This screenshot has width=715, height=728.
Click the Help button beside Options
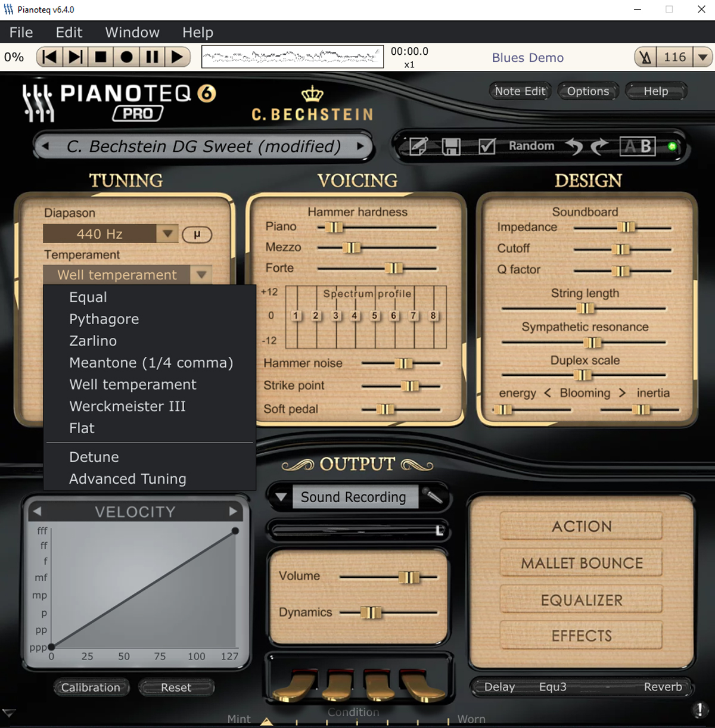pyautogui.click(x=656, y=91)
